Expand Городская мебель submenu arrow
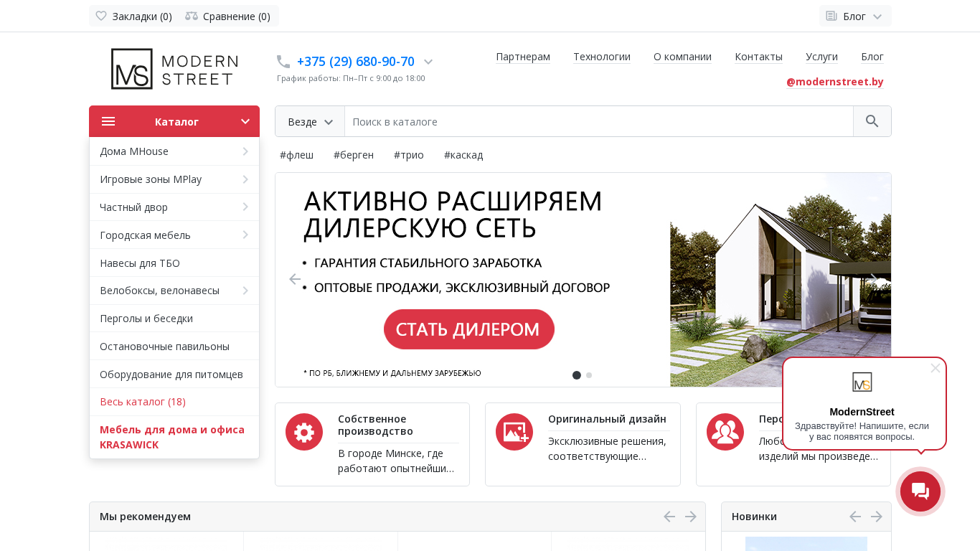 click(x=245, y=235)
